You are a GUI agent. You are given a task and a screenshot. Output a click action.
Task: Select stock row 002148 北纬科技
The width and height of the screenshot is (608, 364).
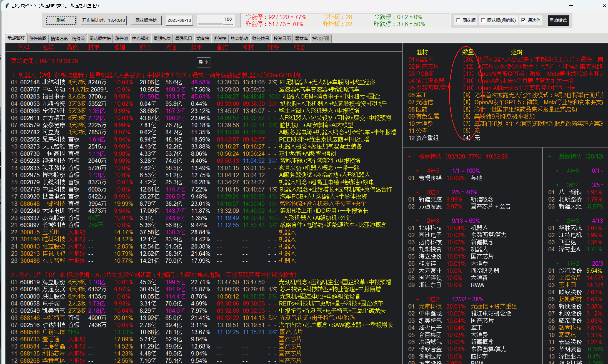coord(193,82)
